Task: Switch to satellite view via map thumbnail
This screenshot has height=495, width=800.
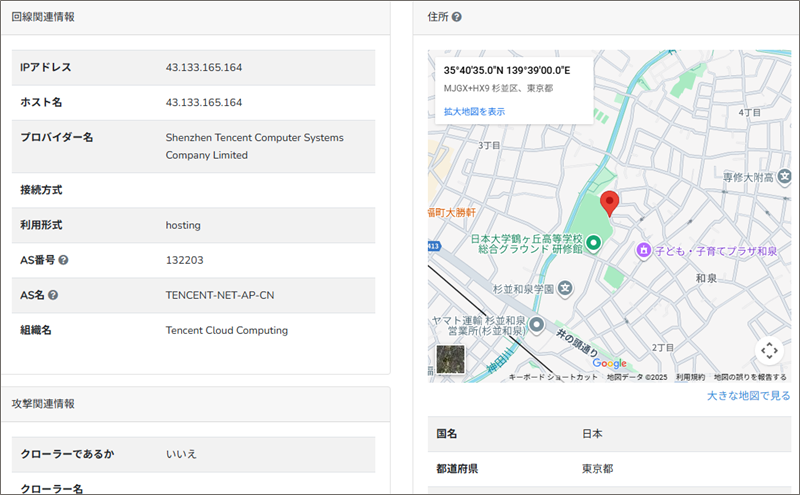Action: click(x=451, y=360)
